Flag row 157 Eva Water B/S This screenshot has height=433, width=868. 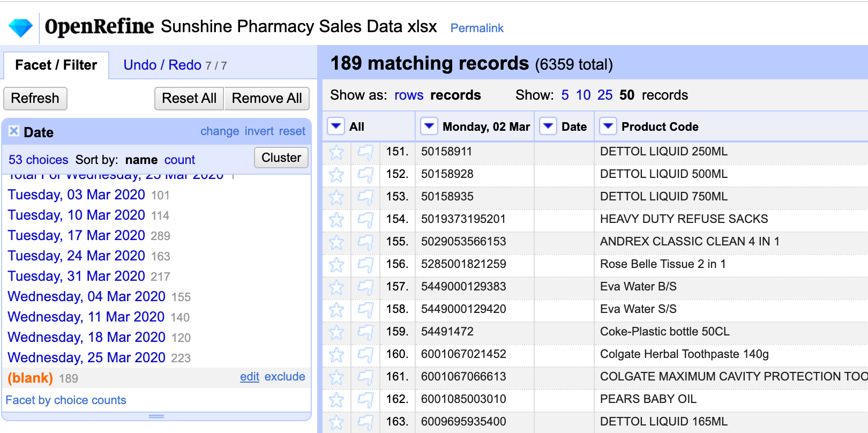coord(365,287)
